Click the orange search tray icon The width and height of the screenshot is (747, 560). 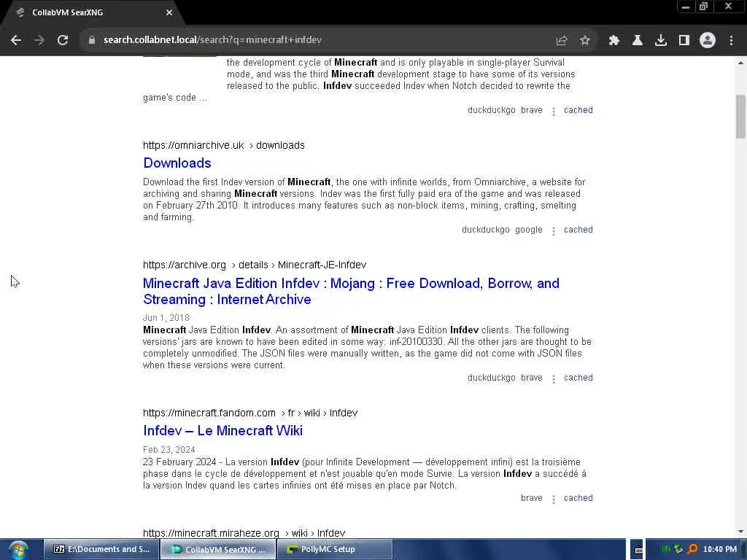693,549
